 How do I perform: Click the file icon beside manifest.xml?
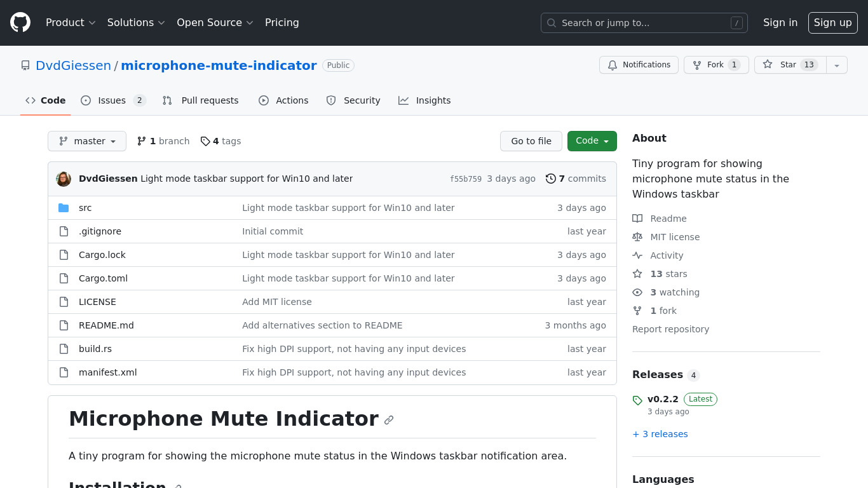coord(64,372)
